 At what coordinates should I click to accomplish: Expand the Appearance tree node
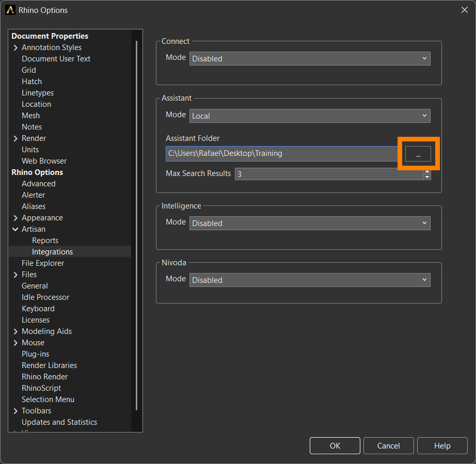[x=15, y=218]
